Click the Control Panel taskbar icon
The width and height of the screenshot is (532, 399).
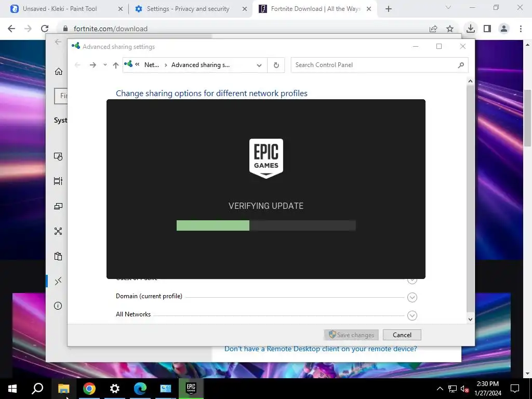(x=166, y=389)
